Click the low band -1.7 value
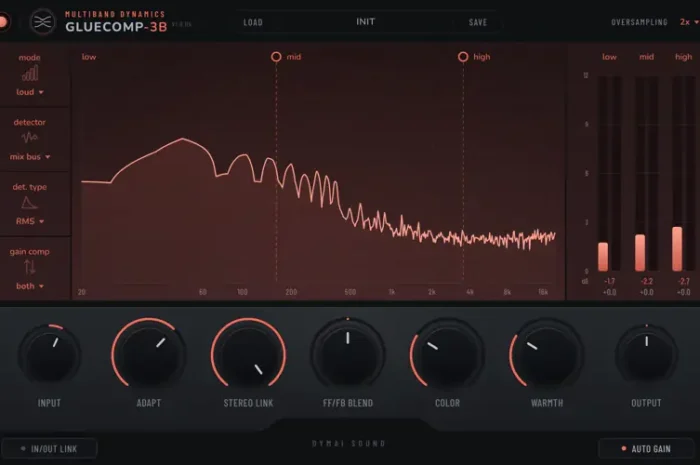Viewport: 700px width, 465px height. pyautogui.click(x=609, y=281)
